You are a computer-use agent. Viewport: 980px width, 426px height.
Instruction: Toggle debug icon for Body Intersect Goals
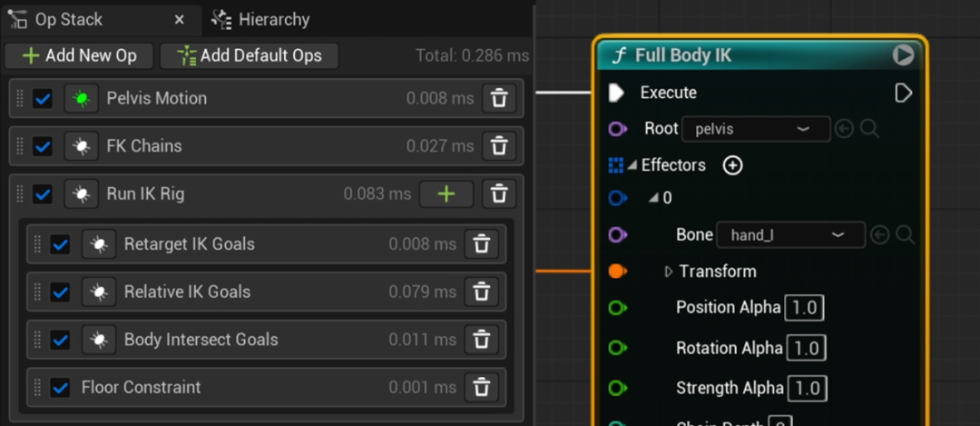[x=99, y=340]
